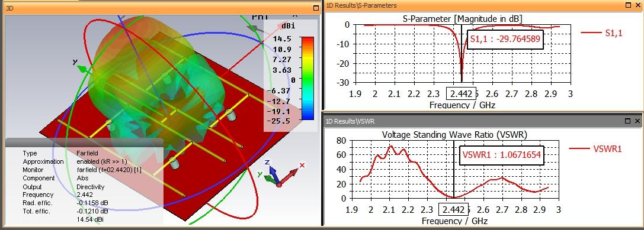This screenshot has height=230, width=644.
Task: Click the VSWR1 legend entry
Action: (x=595, y=149)
